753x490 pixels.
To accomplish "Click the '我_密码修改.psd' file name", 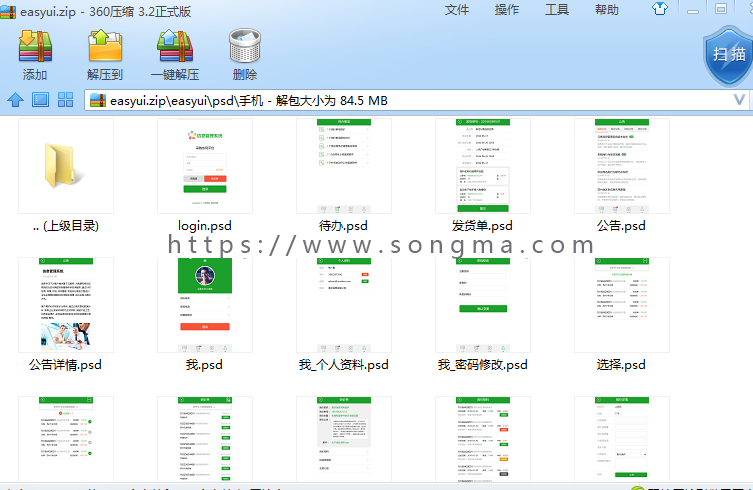I will [483, 365].
